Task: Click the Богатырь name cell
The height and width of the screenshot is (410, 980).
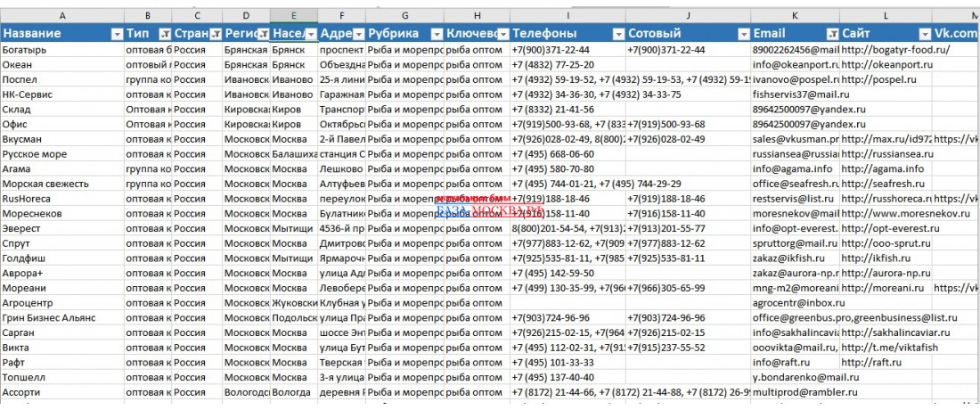Action: point(61,49)
